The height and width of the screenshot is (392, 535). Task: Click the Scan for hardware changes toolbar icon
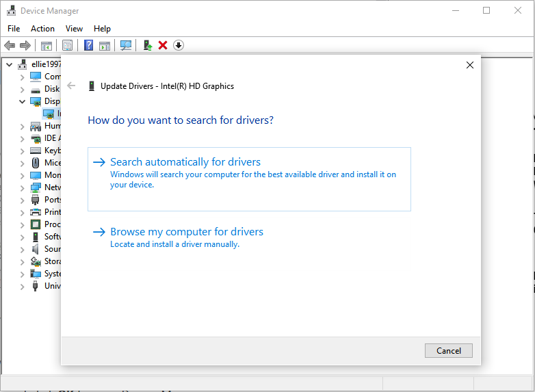126,45
